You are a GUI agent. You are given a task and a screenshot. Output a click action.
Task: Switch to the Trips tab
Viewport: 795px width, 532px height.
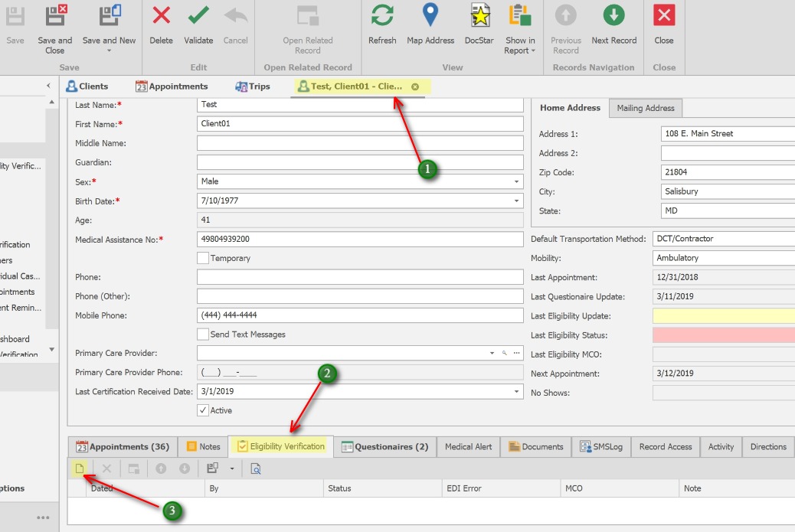pyautogui.click(x=252, y=86)
